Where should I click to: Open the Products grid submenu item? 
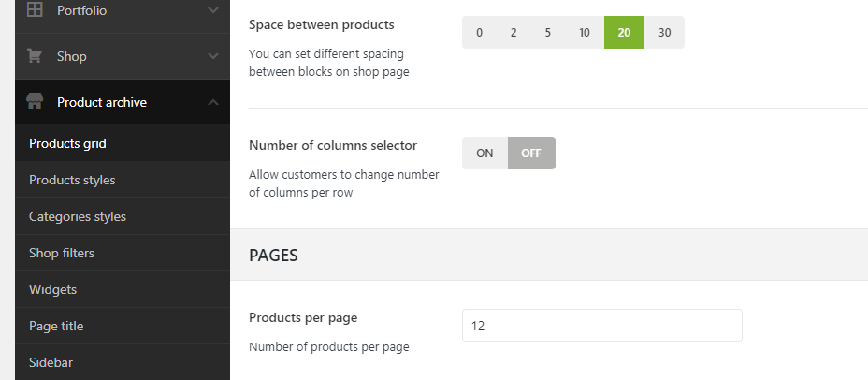click(67, 143)
